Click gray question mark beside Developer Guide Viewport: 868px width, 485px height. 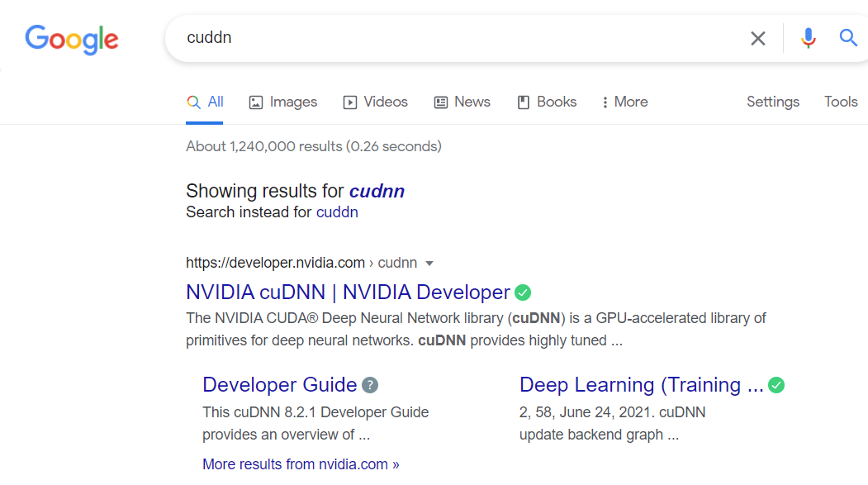click(x=370, y=385)
